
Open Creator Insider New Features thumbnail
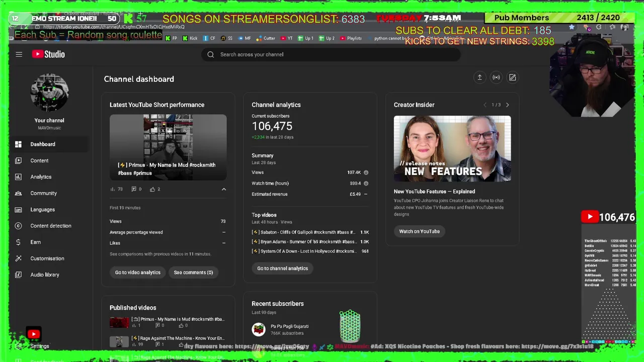point(452,148)
